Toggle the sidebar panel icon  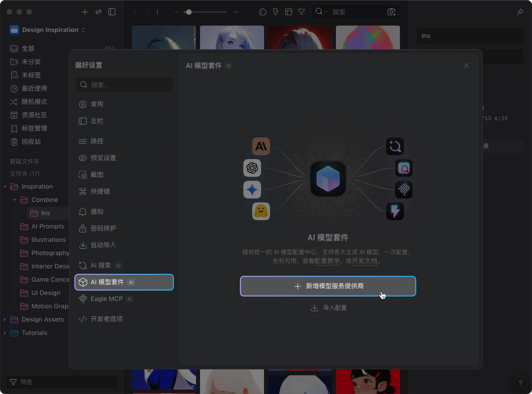(x=112, y=12)
